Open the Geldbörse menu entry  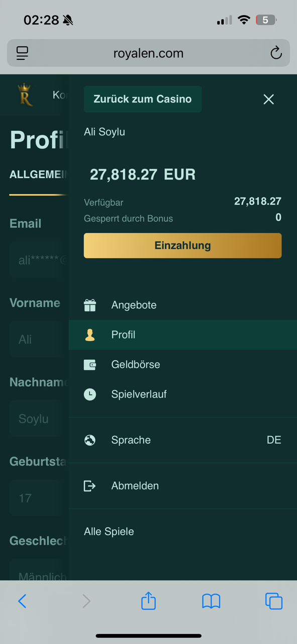click(x=183, y=364)
